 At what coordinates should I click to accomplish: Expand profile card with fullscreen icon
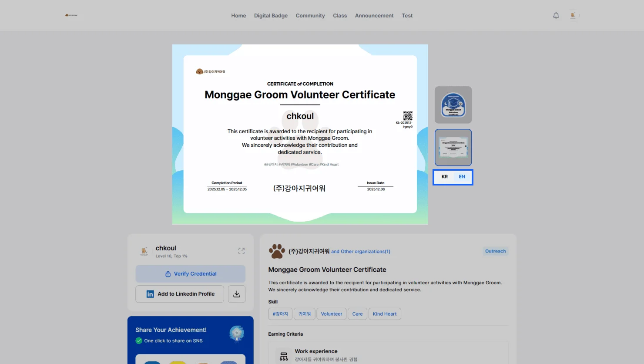241,251
